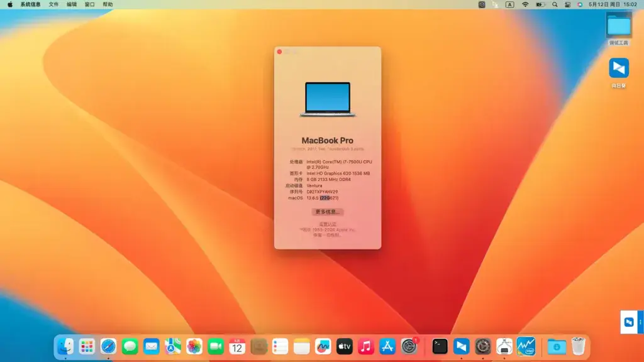
Task: Open Finder from the dock
Action: [x=65, y=346]
